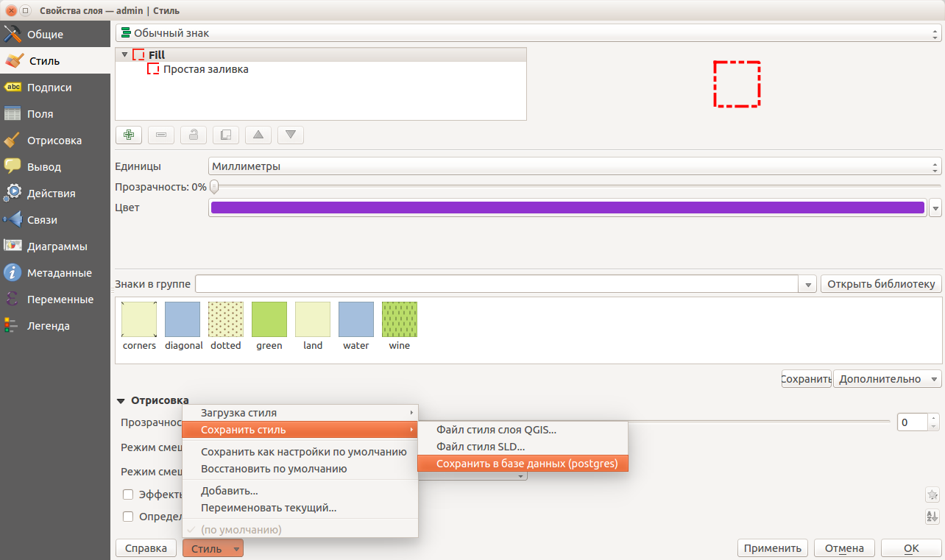The image size is (945, 560).
Task: Move symbol layer up with the arrow icon
Action: 258,135
